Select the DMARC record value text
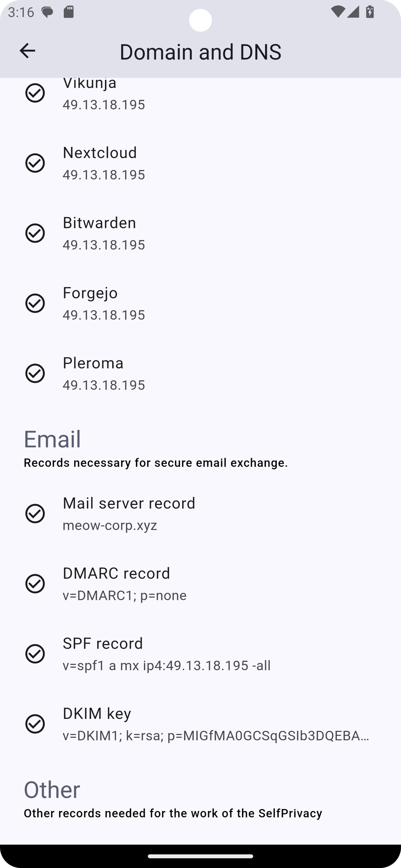This screenshot has height=868, width=401. tap(124, 595)
